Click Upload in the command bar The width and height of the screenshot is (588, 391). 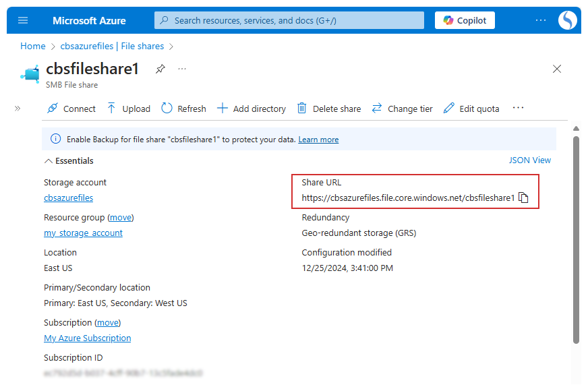[129, 109]
